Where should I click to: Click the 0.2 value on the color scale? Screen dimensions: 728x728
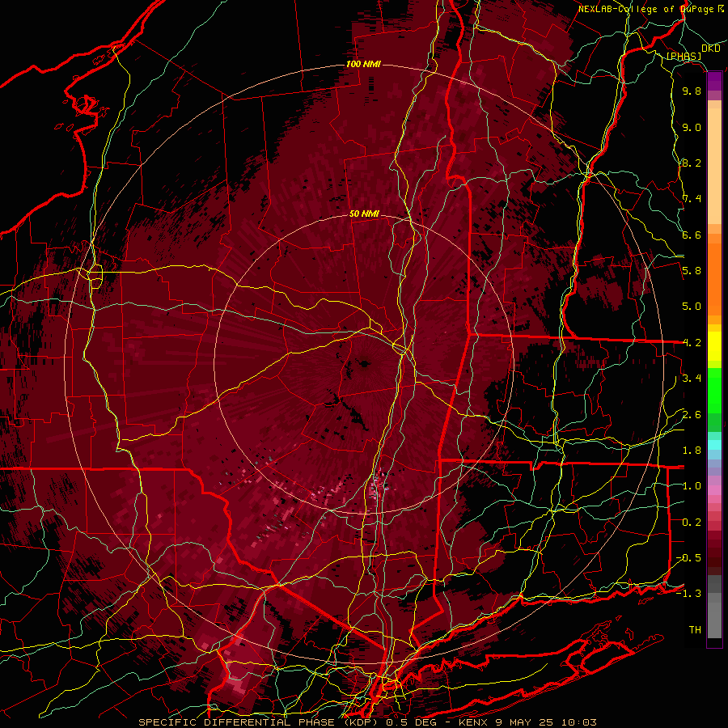(692, 523)
